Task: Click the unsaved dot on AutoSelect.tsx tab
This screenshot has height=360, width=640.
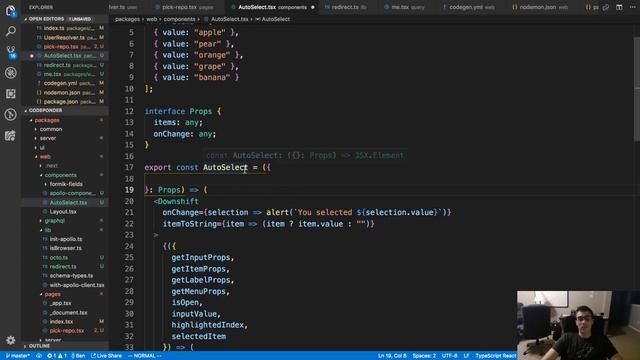Action: (x=313, y=7)
